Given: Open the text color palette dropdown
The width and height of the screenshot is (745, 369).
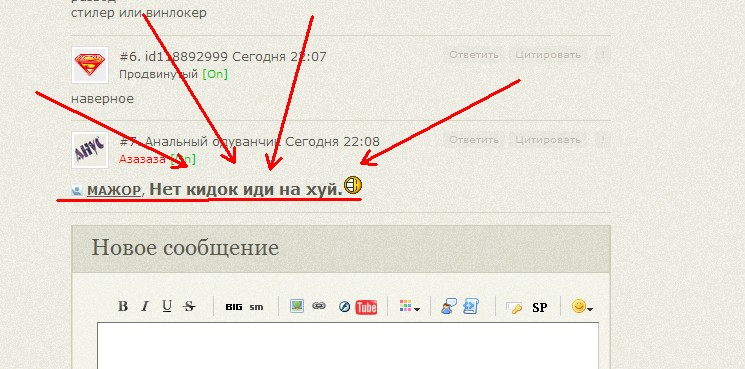Looking at the screenshot, I should [x=409, y=306].
